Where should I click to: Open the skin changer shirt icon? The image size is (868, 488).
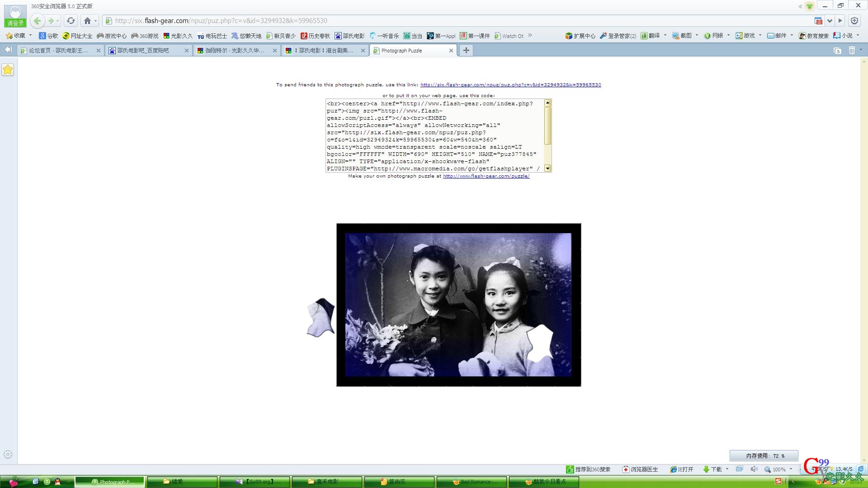tap(810, 6)
